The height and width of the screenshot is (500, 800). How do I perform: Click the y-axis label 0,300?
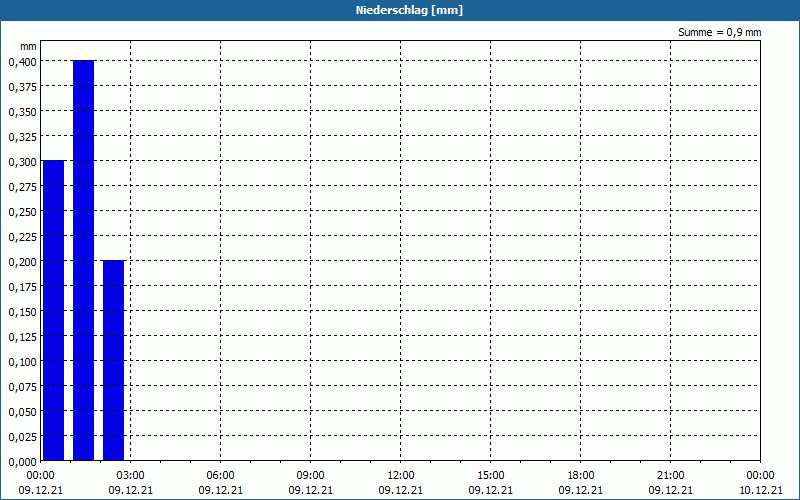tap(22, 162)
